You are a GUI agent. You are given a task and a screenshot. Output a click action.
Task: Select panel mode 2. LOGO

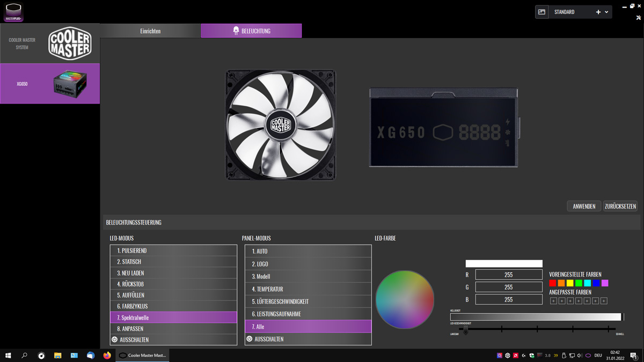click(308, 264)
